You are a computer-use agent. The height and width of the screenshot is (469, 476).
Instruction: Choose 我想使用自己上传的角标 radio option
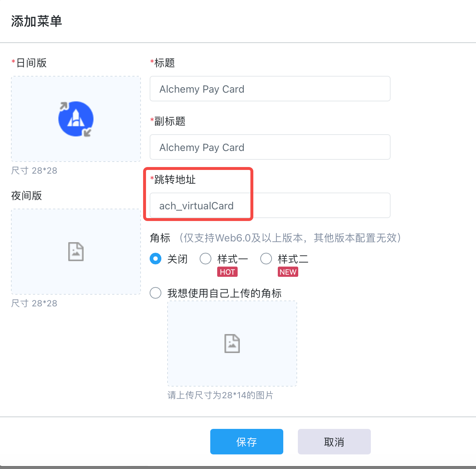click(156, 293)
